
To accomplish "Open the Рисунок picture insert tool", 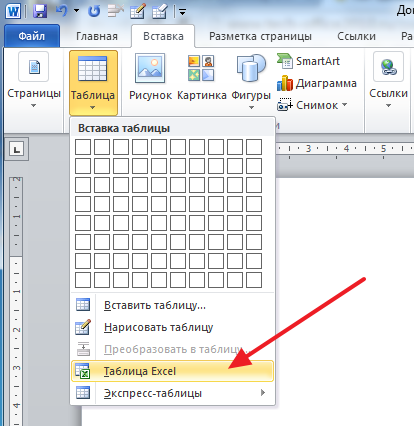I will (x=150, y=77).
